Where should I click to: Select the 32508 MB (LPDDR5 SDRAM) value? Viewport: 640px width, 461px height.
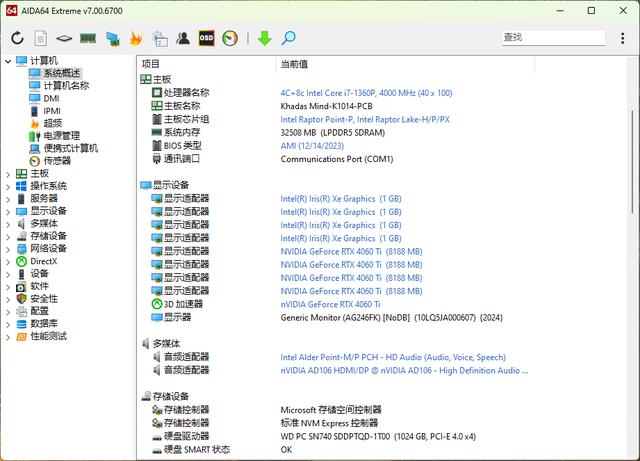pos(333,133)
